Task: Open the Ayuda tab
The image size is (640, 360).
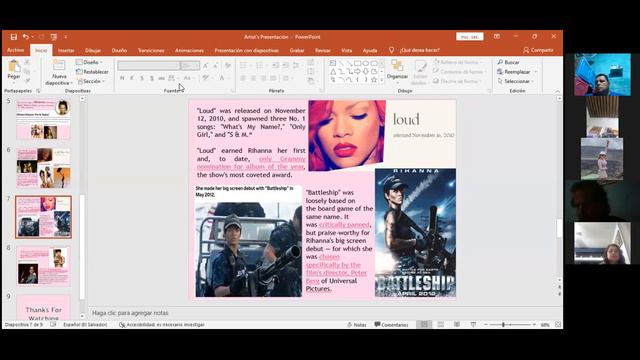Action: click(370, 51)
